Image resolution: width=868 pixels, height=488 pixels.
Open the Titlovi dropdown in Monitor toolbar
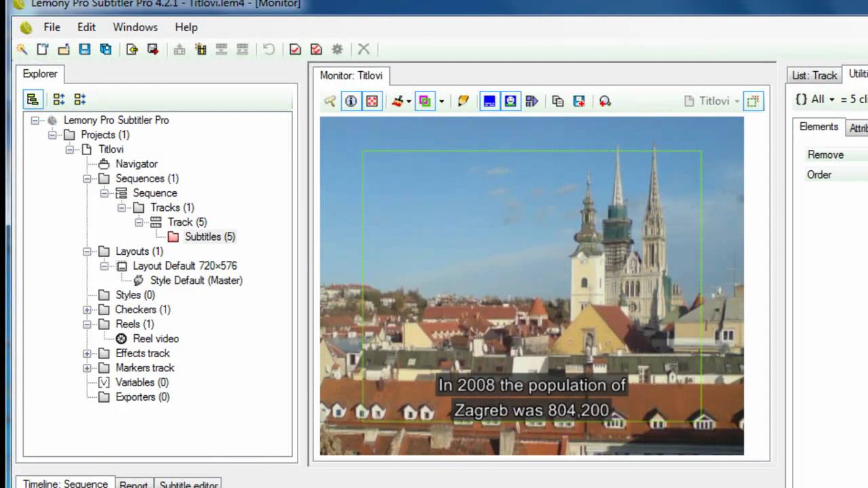point(713,101)
